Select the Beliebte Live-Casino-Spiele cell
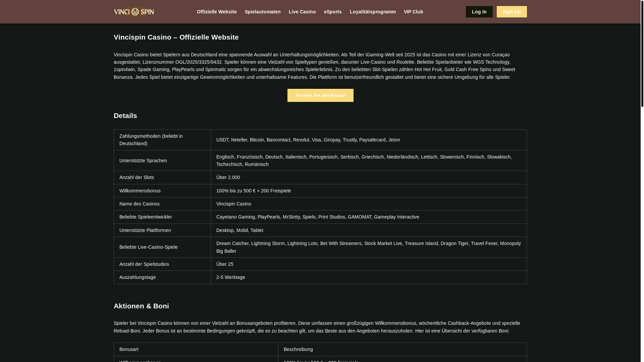The height and width of the screenshot is (362, 644). click(x=162, y=247)
